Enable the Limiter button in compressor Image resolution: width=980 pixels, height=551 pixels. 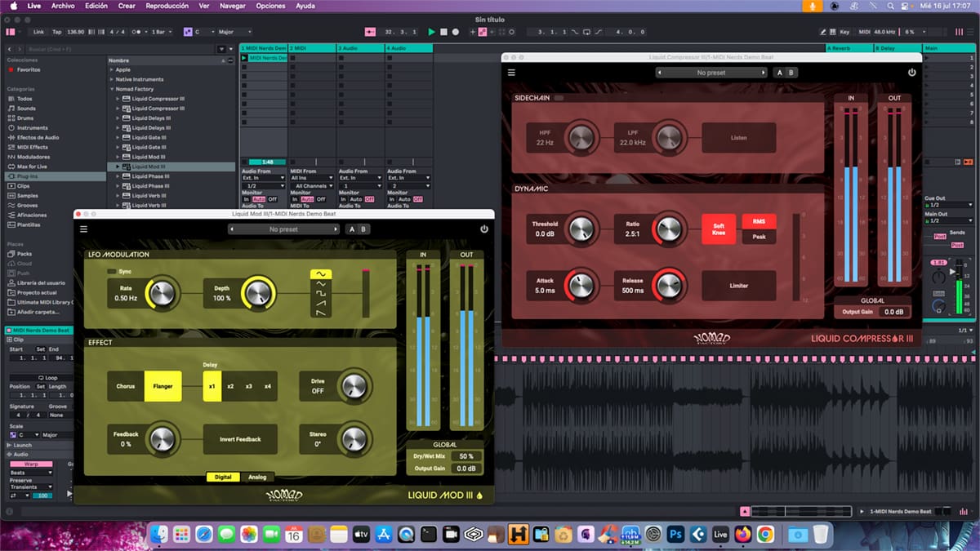[x=739, y=286]
